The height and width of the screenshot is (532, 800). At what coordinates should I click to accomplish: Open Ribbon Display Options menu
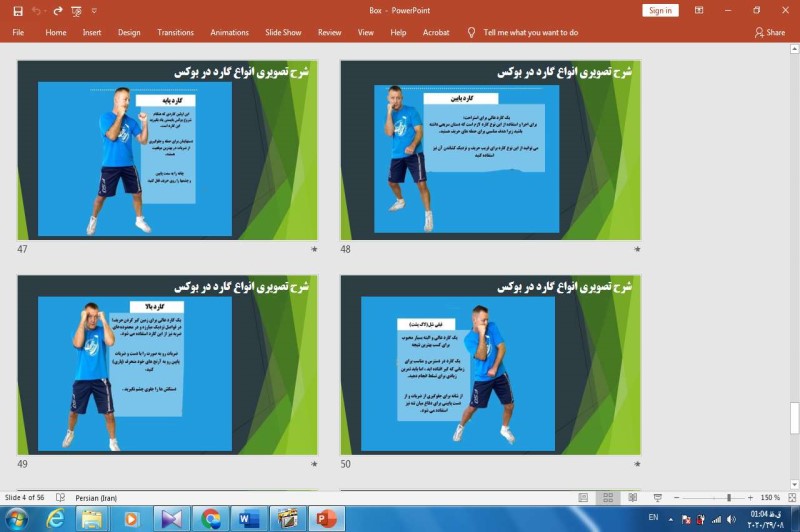[727, 10]
